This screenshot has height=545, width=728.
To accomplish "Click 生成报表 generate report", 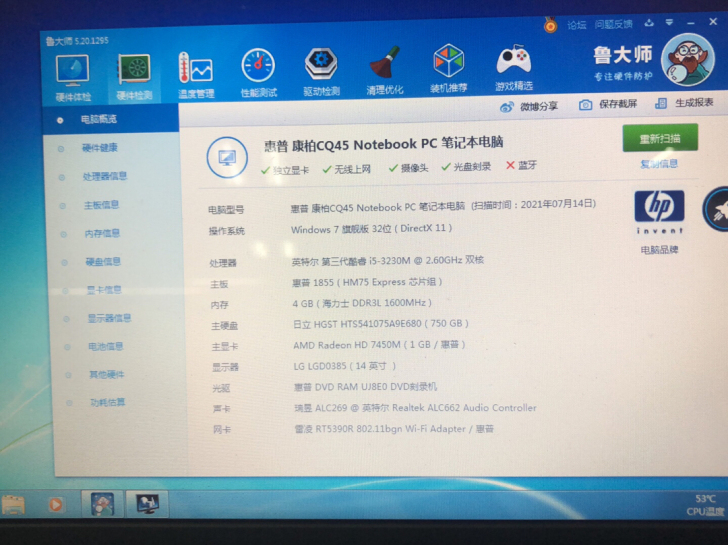I will (x=684, y=103).
